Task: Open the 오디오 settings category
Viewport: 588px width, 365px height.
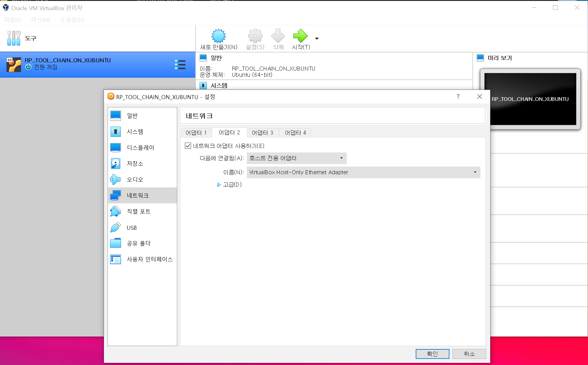Action: 143,179
